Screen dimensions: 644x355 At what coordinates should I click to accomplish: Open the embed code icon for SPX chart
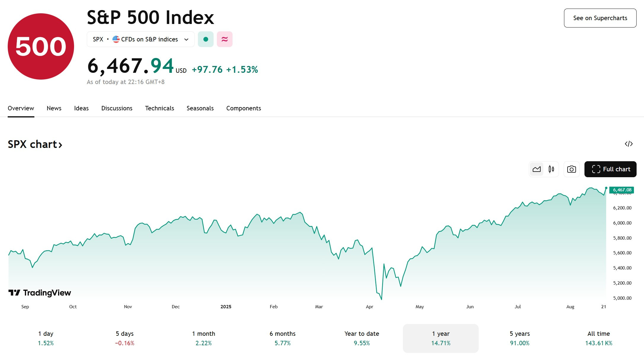click(629, 144)
